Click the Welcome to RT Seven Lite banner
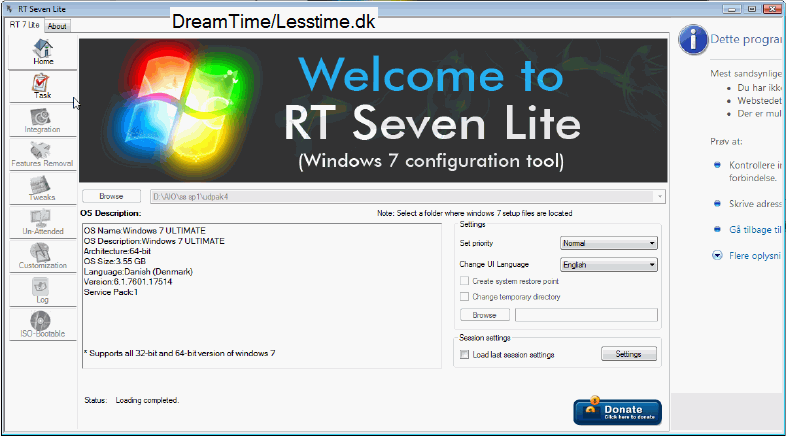786x436 pixels. (x=373, y=111)
